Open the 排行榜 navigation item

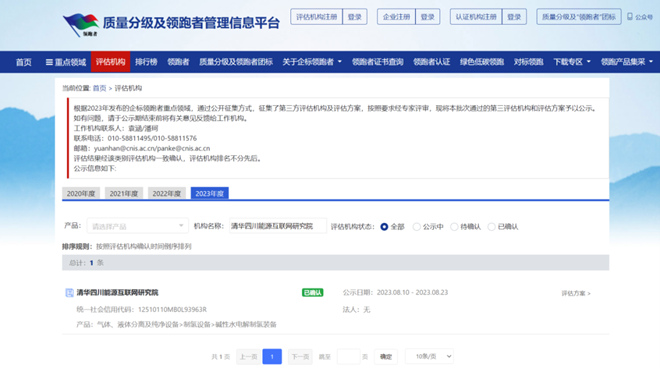(x=146, y=62)
